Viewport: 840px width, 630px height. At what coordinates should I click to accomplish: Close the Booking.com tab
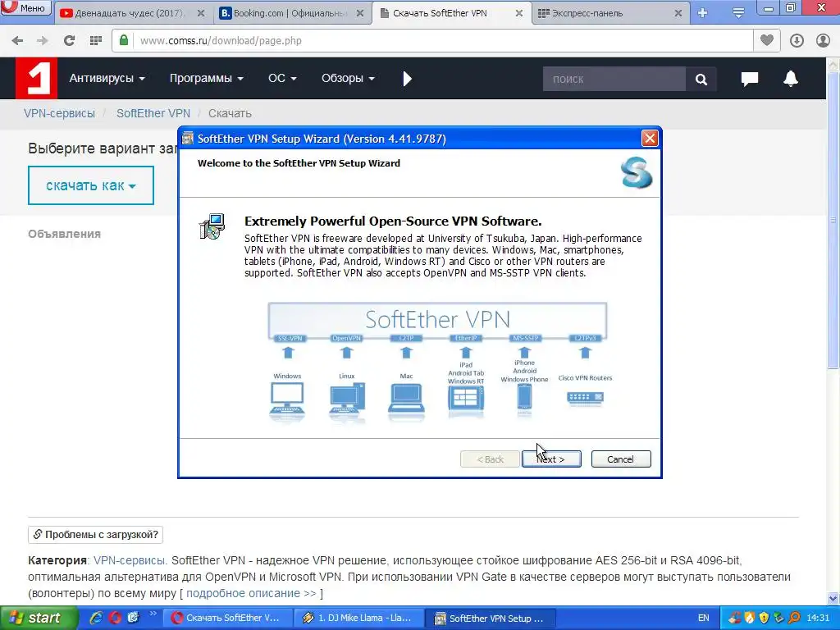pos(361,13)
